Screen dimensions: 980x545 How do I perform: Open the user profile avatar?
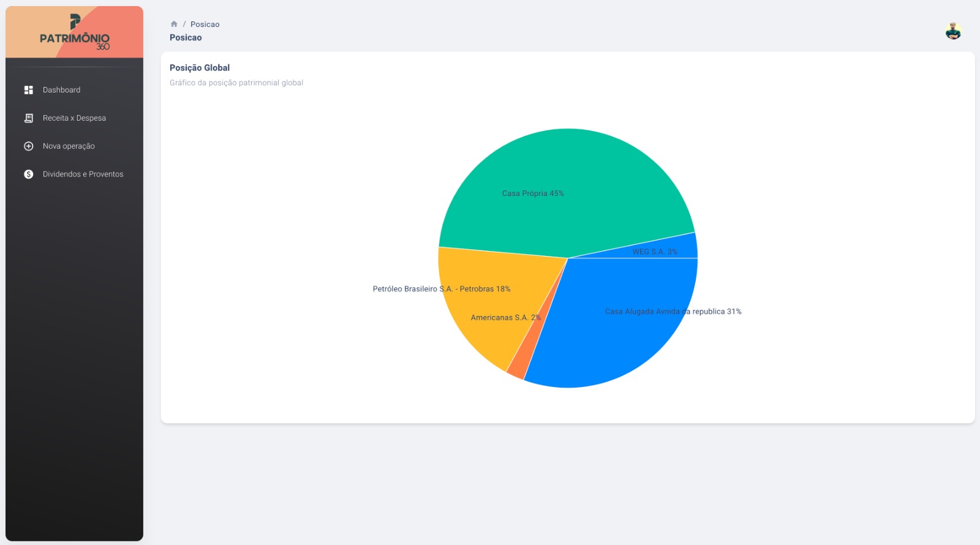pos(953,31)
